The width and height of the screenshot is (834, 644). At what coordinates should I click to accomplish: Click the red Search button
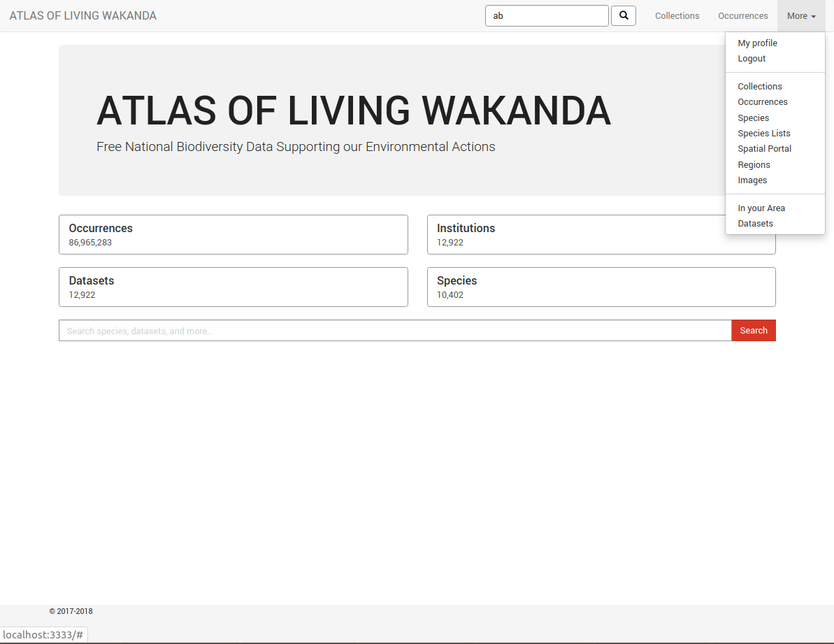click(x=754, y=331)
